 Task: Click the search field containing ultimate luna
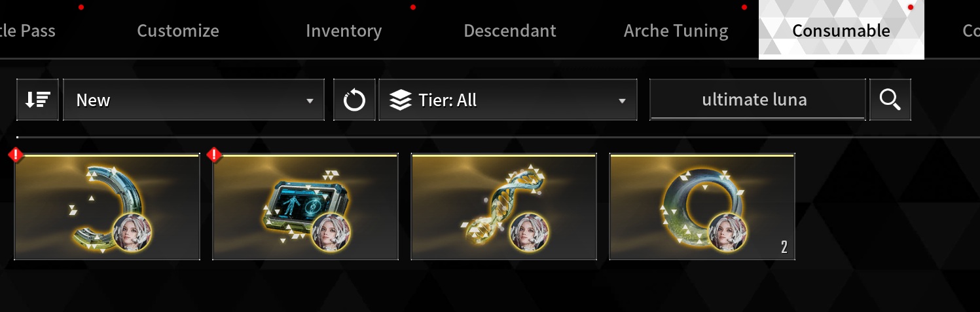tap(757, 100)
